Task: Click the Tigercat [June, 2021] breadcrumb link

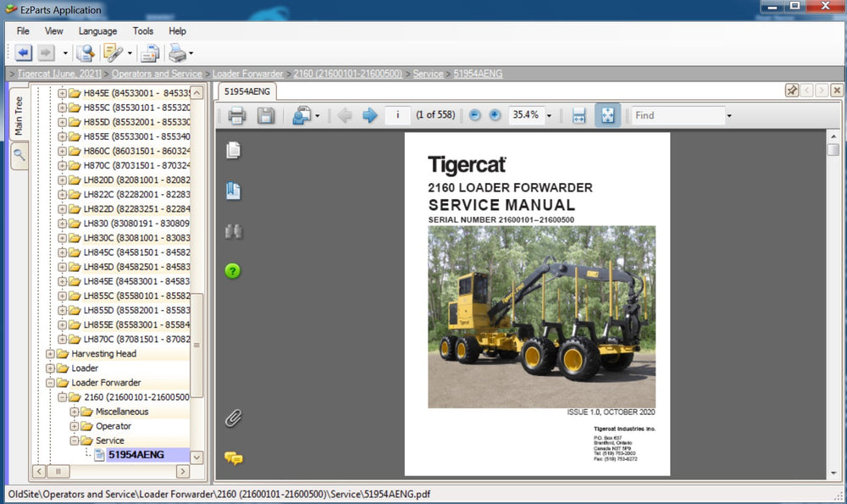Action: click(x=58, y=75)
